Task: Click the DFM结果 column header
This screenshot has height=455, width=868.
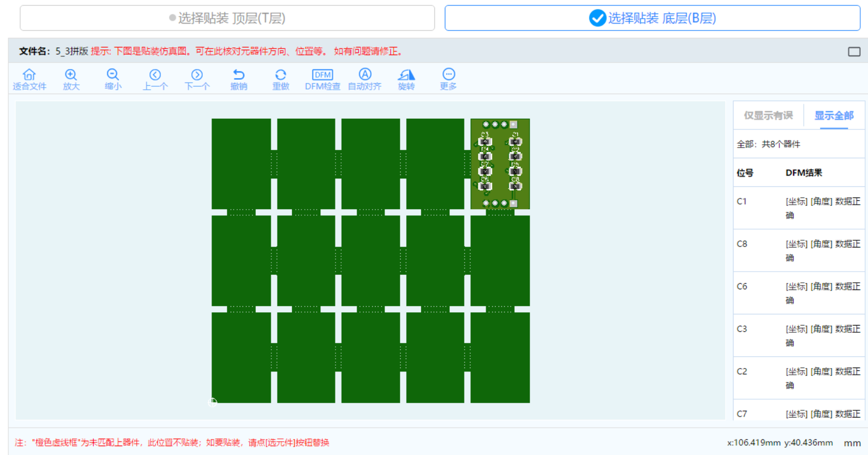Action: 804,172
